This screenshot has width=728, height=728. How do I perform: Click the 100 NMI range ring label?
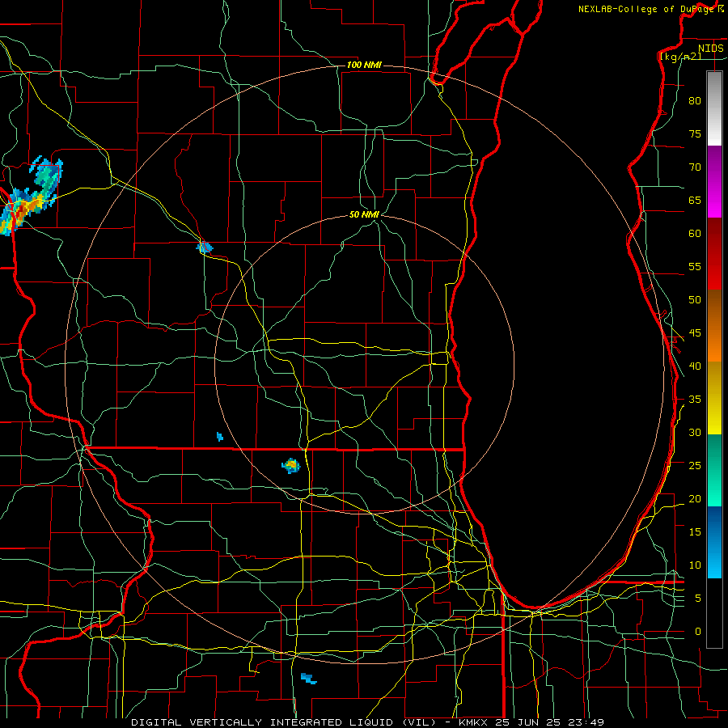(364, 65)
